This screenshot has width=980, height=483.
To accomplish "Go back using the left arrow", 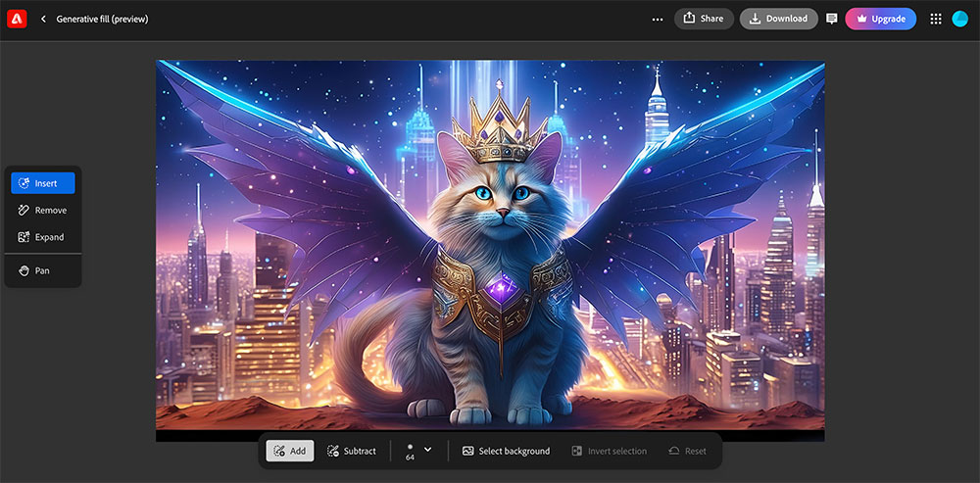I will [x=43, y=19].
